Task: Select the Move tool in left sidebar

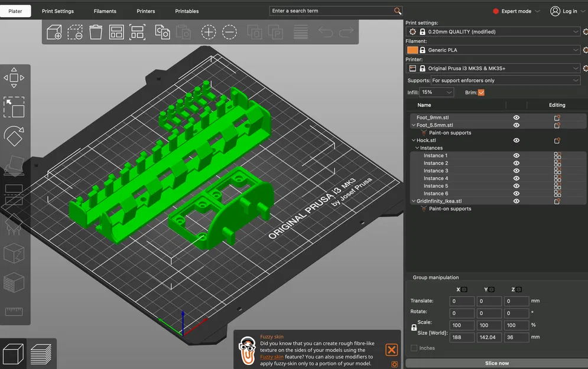Action: pos(14,78)
